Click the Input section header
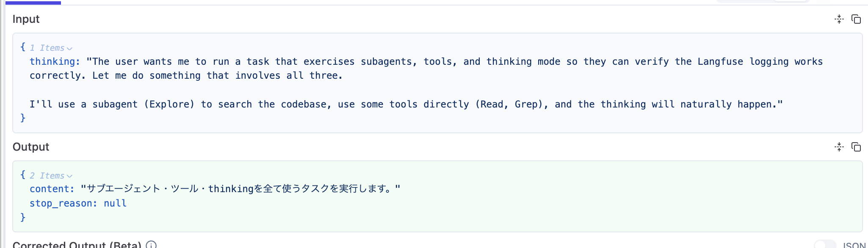The image size is (868, 248). [x=26, y=19]
